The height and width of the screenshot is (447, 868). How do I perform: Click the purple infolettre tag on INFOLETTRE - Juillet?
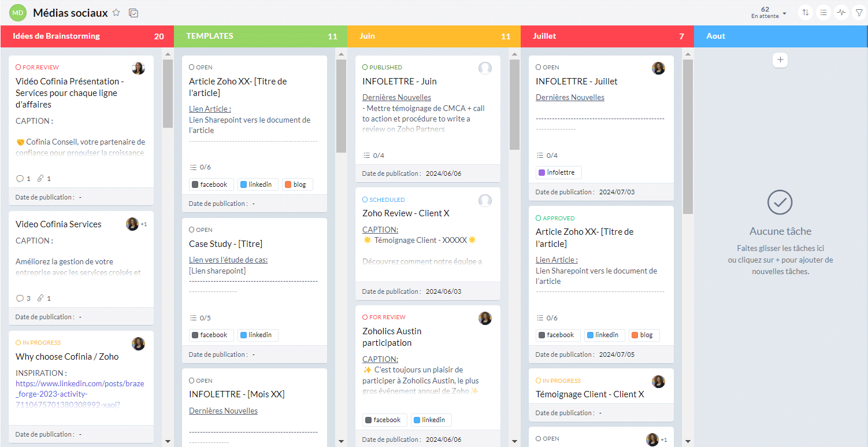(558, 172)
